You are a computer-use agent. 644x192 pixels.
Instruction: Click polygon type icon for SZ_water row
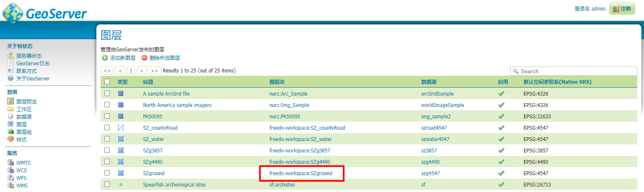click(121, 139)
